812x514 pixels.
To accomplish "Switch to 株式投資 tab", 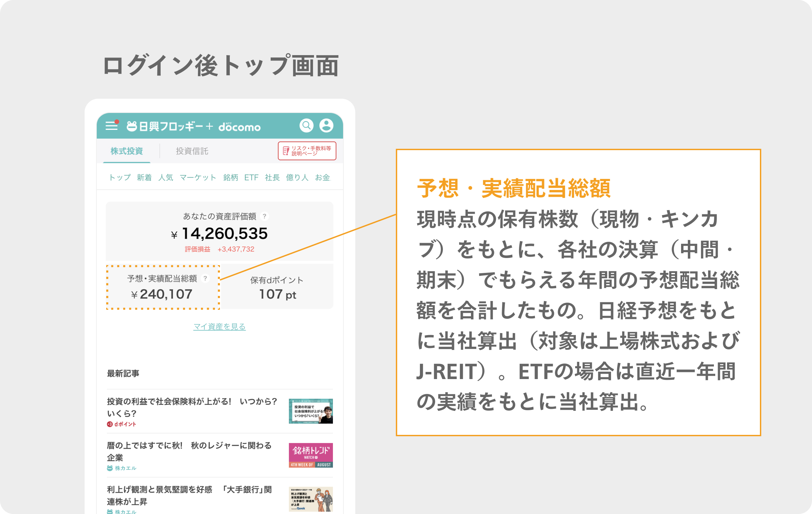I will (x=127, y=151).
